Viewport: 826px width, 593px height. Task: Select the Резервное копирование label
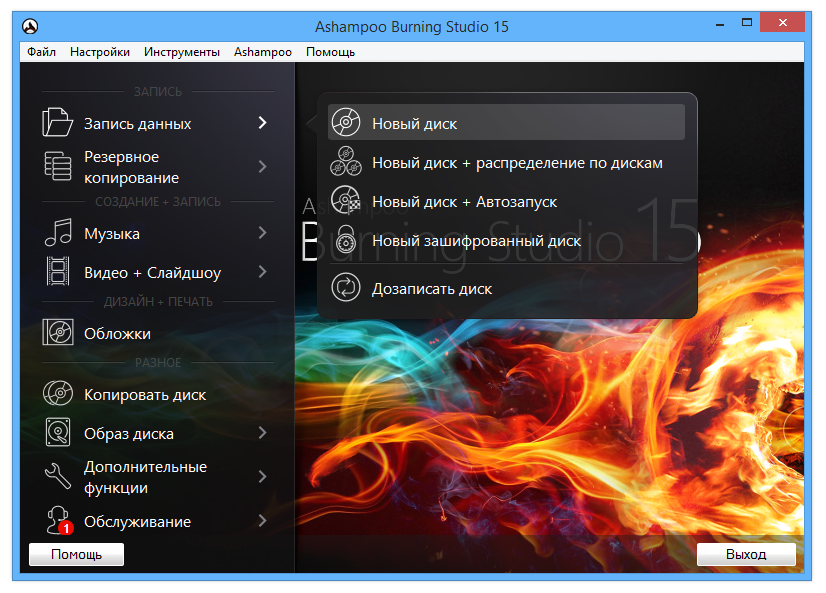click(132, 167)
